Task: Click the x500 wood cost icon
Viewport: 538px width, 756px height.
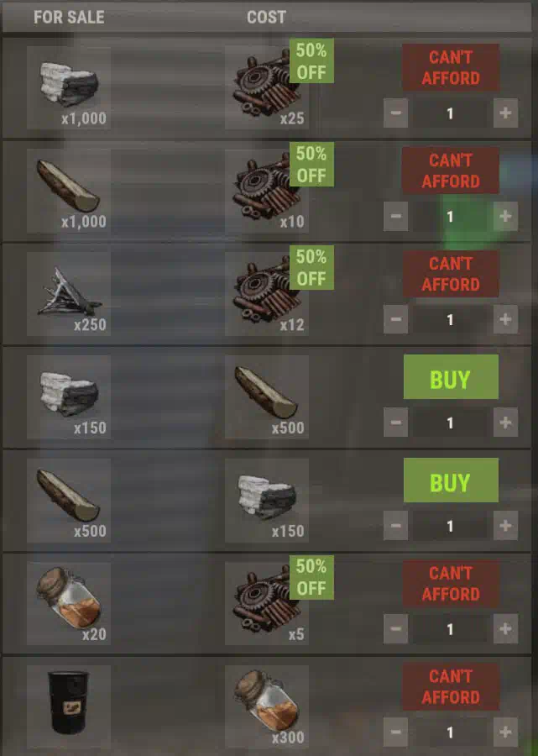Action: click(266, 397)
